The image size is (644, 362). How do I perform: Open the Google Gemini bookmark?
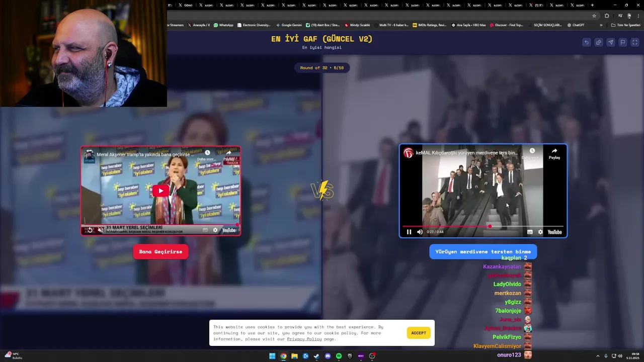(x=289, y=25)
